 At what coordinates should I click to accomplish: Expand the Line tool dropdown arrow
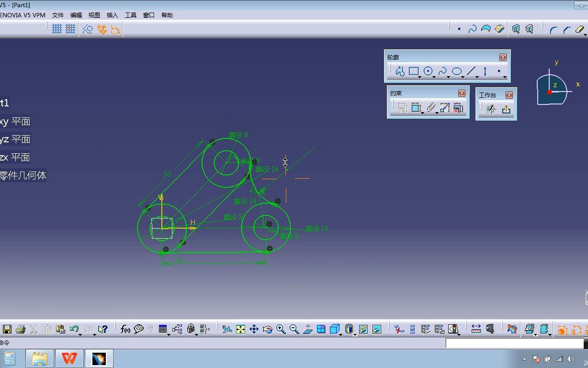tap(477, 77)
